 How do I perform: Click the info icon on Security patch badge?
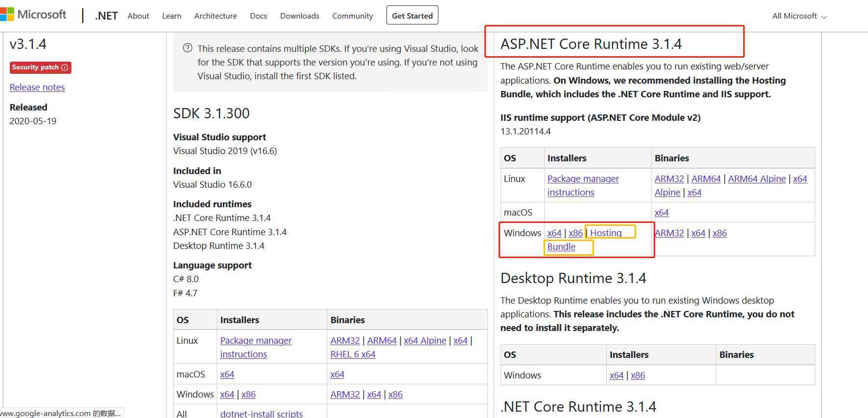(65, 67)
